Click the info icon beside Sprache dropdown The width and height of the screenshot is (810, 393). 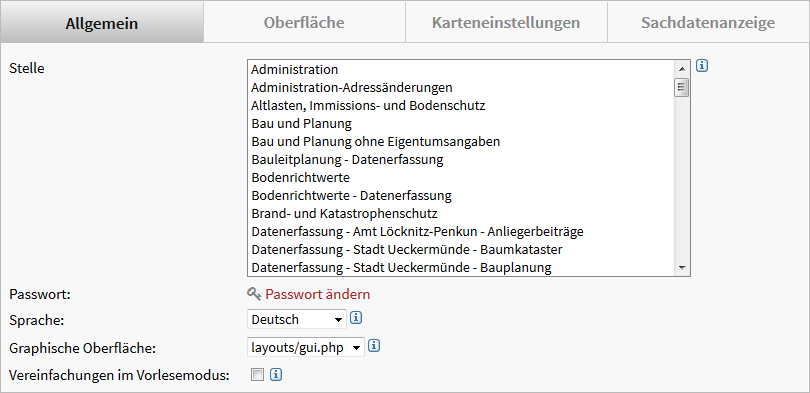click(x=355, y=318)
